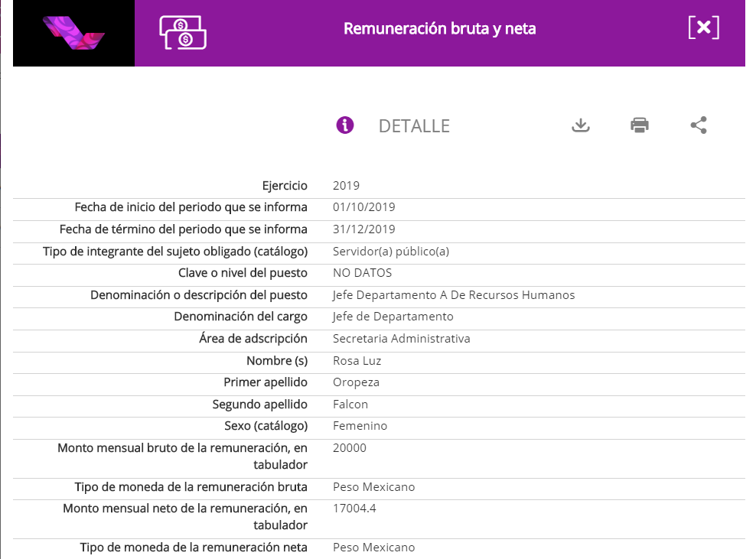Download the detail record
Screen dimensions: 756x559
coord(581,125)
